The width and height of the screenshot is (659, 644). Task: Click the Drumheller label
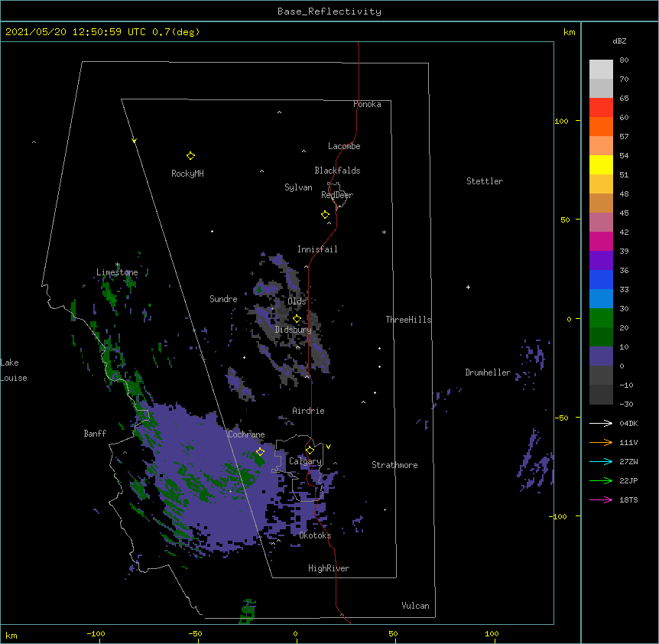(x=488, y=372)
